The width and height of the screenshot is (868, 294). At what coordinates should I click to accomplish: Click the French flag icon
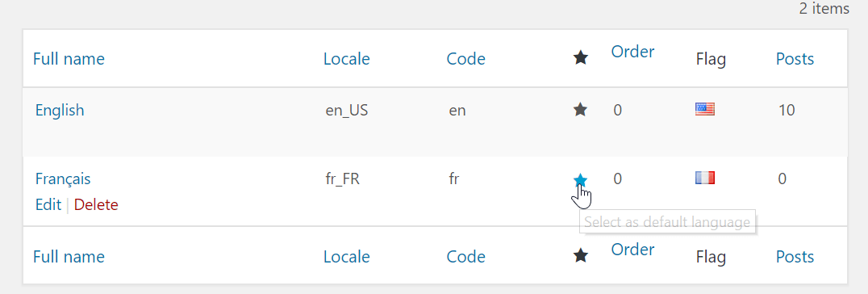pos(705,178)
